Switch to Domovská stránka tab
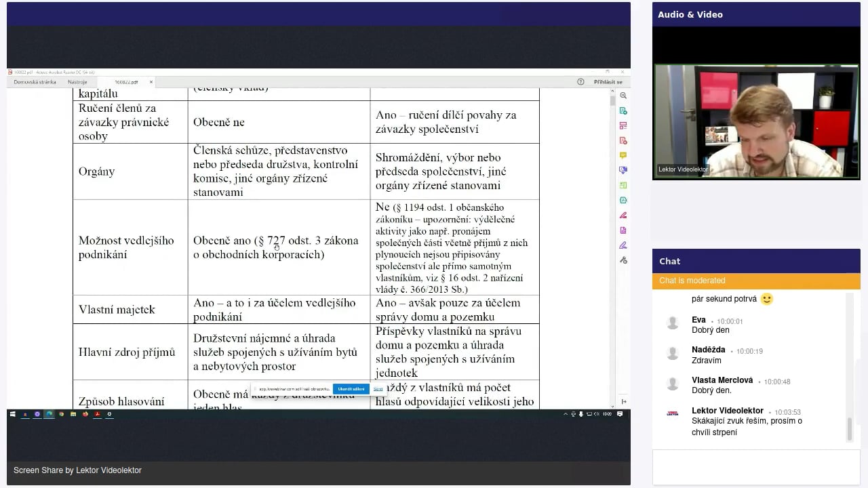This screenshot has width=868, height=488. point(35,82)
